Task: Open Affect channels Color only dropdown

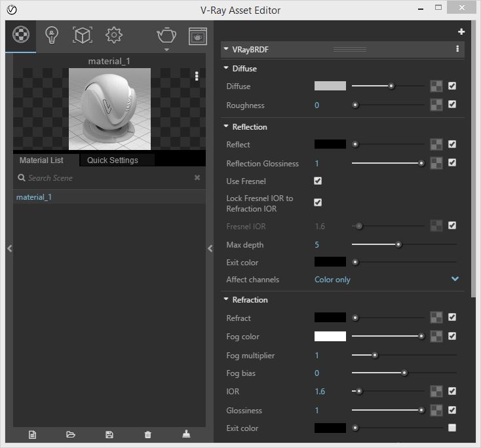Action: pyautogui.click(x=387, y=280)
